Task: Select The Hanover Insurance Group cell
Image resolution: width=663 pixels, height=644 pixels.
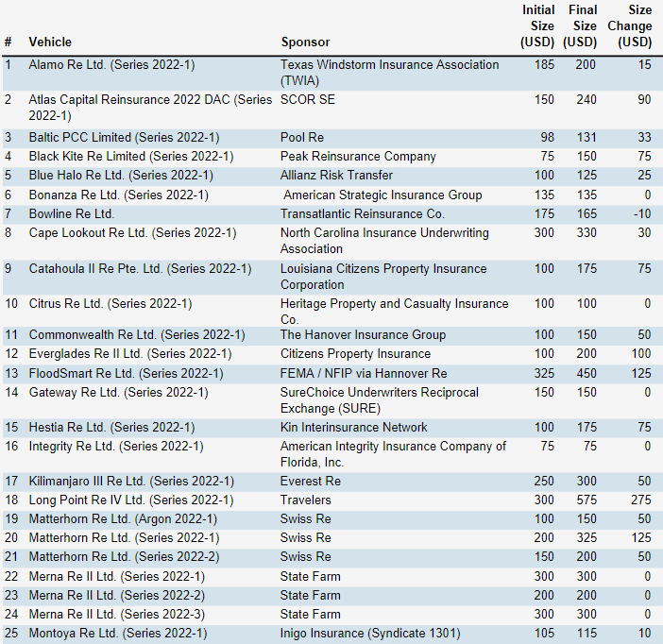Action: click(363, 335)
